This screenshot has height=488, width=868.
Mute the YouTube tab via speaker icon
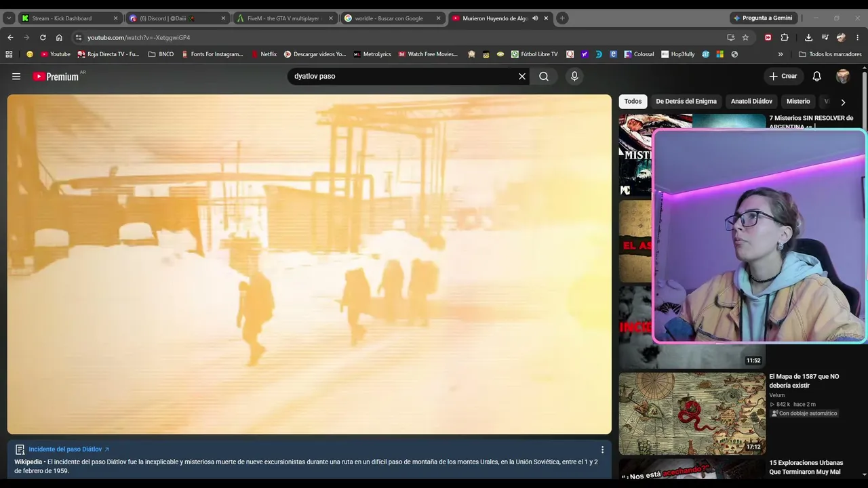pyautogui.click(x=535, y=18)
